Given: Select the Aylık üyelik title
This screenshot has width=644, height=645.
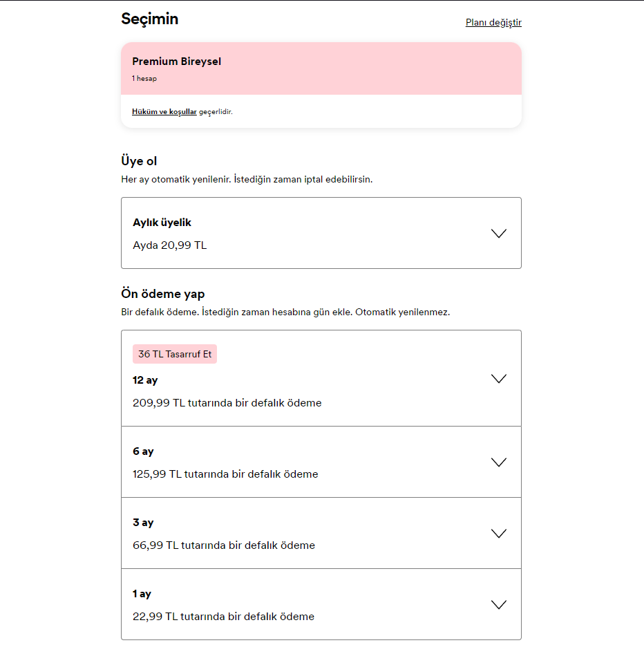Looking at the screenshot, I should point(162,223).
